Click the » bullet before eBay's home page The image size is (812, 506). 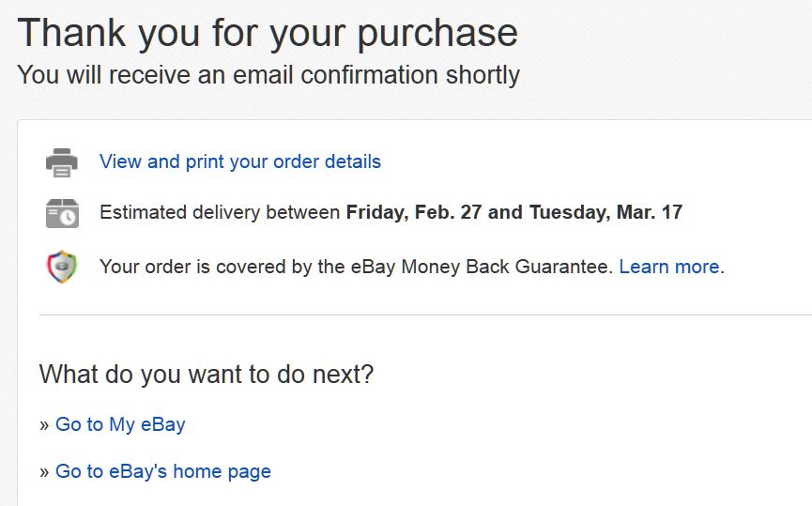point(44,472)
